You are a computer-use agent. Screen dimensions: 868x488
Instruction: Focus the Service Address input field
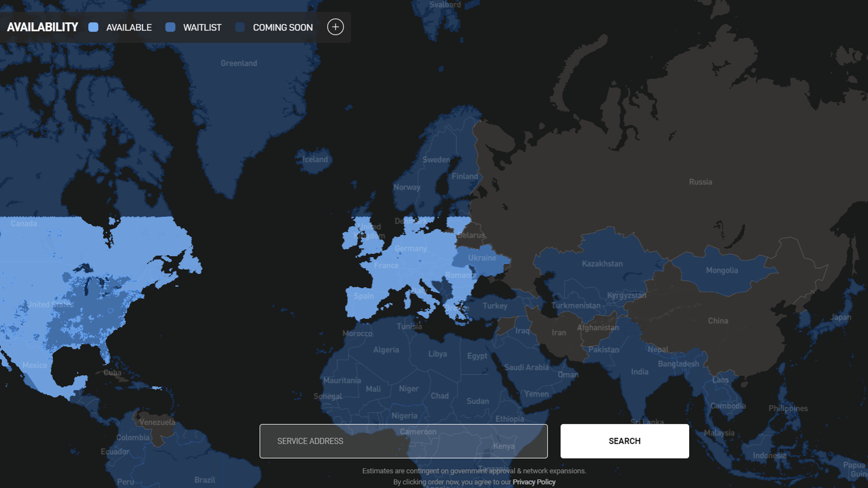click(404, 441)
